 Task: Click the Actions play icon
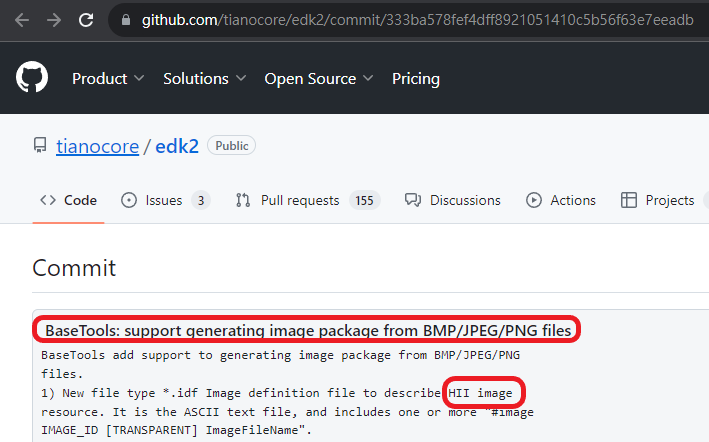click(x=534, y=200)
